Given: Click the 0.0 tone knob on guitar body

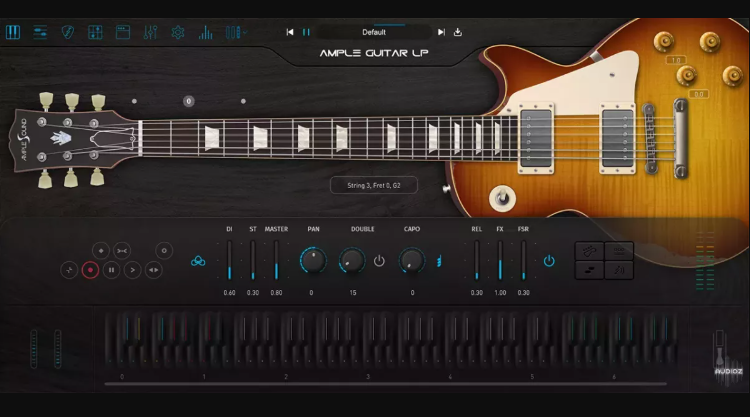Looking at the screenshot, I should [x=686, y=75].
